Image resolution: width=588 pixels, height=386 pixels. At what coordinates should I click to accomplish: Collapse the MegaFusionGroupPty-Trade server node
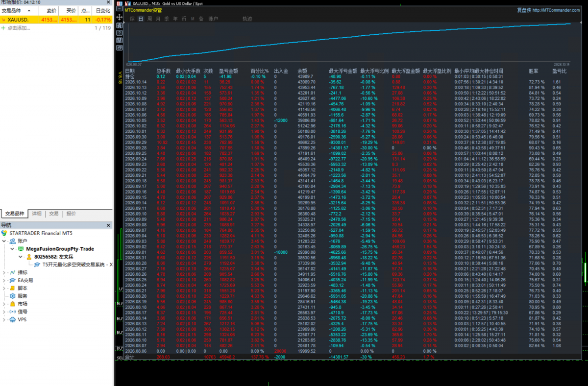[x=13, y=249]
